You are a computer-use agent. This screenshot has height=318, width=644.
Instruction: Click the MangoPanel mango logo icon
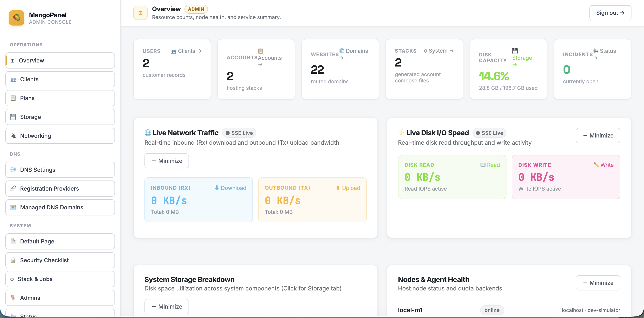[x=17, y=18]
